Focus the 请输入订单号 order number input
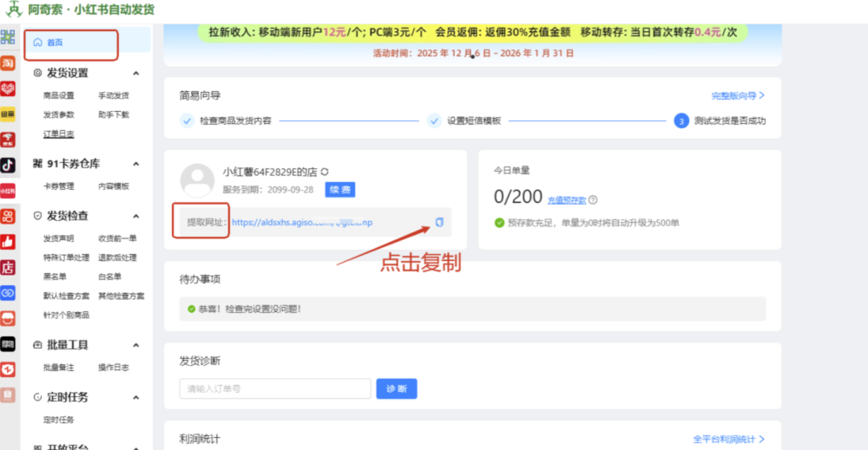This screenshot has width=868, height=450. pos(275,388)
